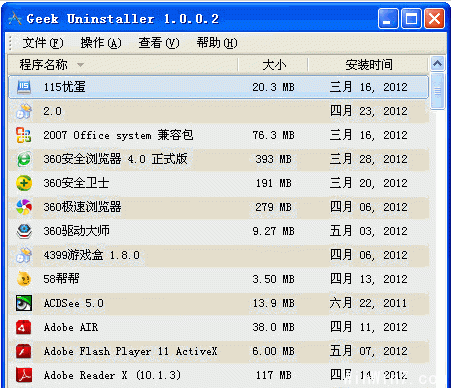Click the date 六月 22, 2011

pos(369,303)
